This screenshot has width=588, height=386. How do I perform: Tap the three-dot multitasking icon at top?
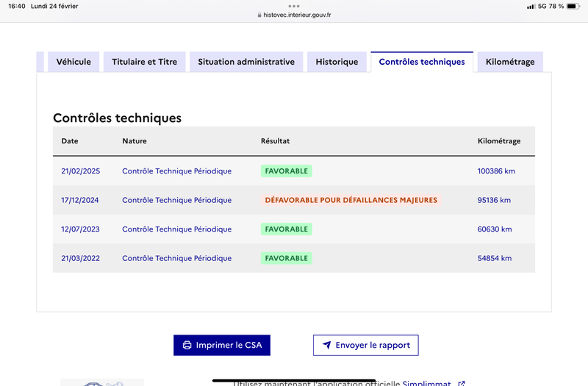pos(294,6)
